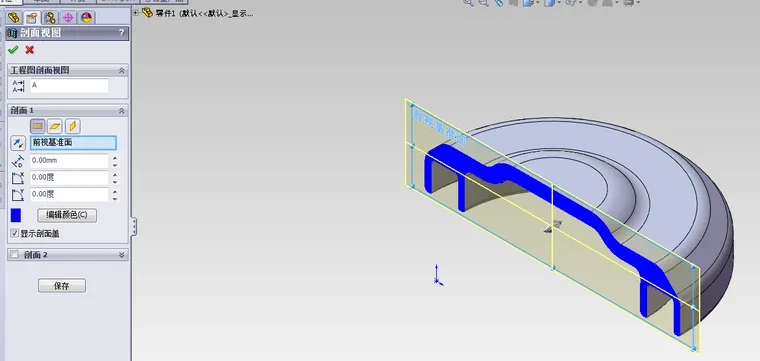This screenshot has height=361, width=760.
Task: Expand the 零件1 flyout tree node
Action: 136,13
